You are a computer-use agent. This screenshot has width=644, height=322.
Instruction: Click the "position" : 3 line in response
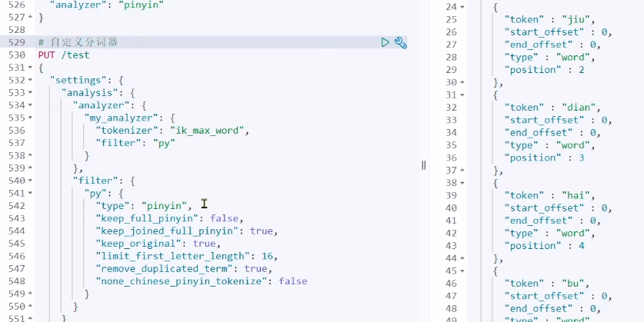click(x=544, y=158)
